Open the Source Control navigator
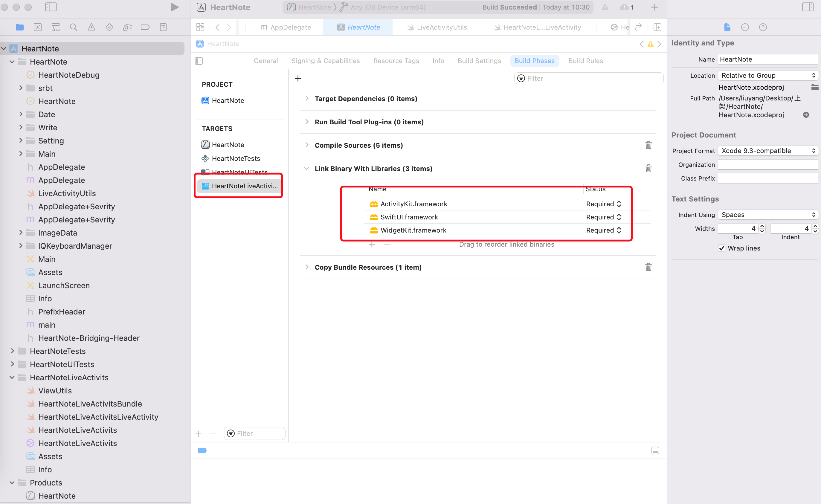 point(38,27)
